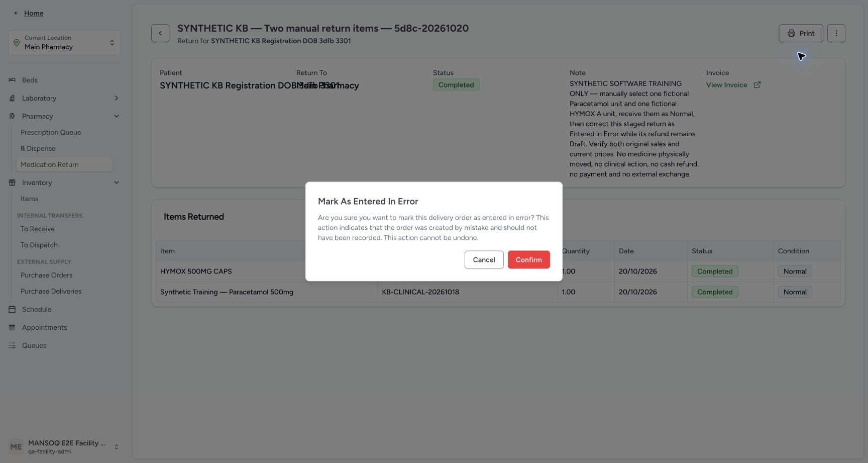This screenshot has width=868, height=463.
Task: Cancel the entered in error dialog
Action: coord(484,259)
